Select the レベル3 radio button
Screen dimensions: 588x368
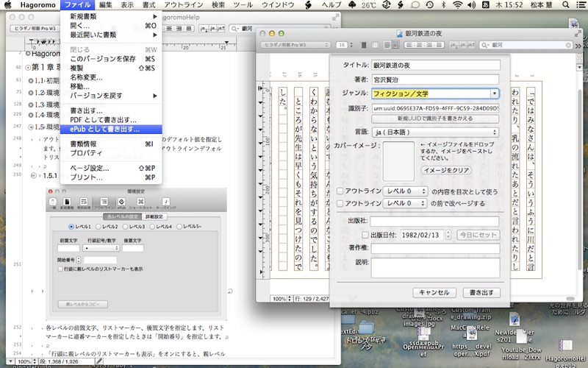pos(125,227)
